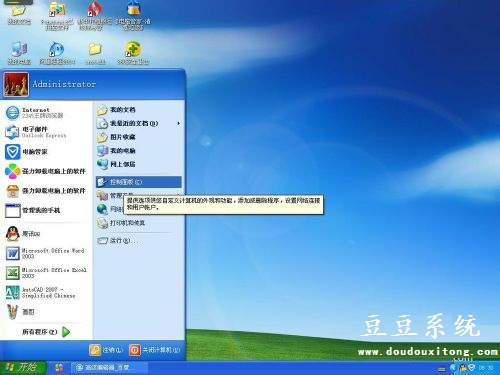
Task: Click quick launch icon beside Start button
Action: coord(59,368)
